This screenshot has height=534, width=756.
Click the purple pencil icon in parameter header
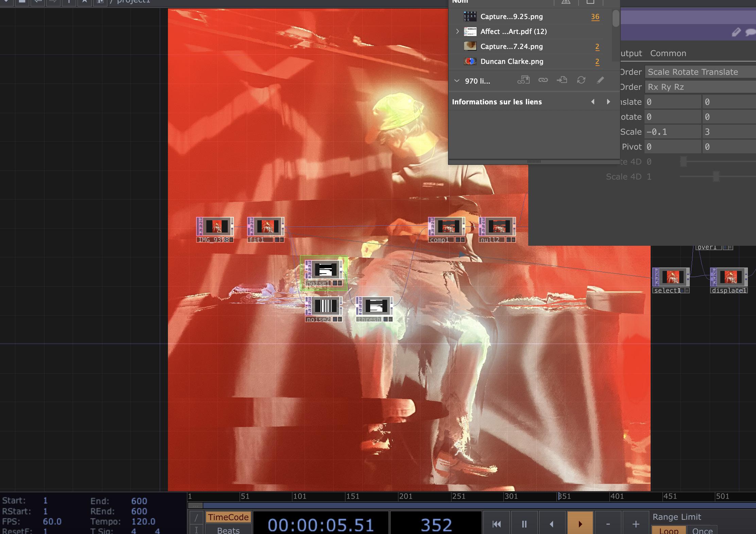point(736,32)
